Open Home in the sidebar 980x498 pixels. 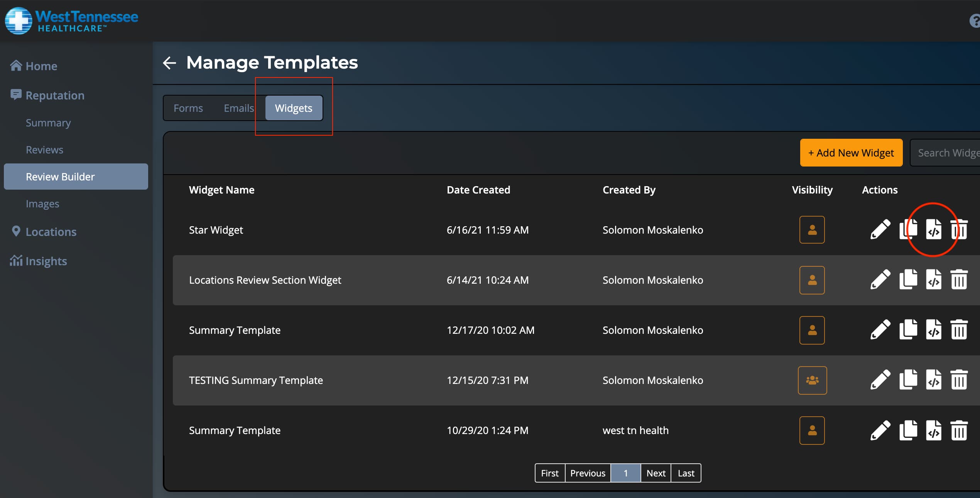[34, 66]
